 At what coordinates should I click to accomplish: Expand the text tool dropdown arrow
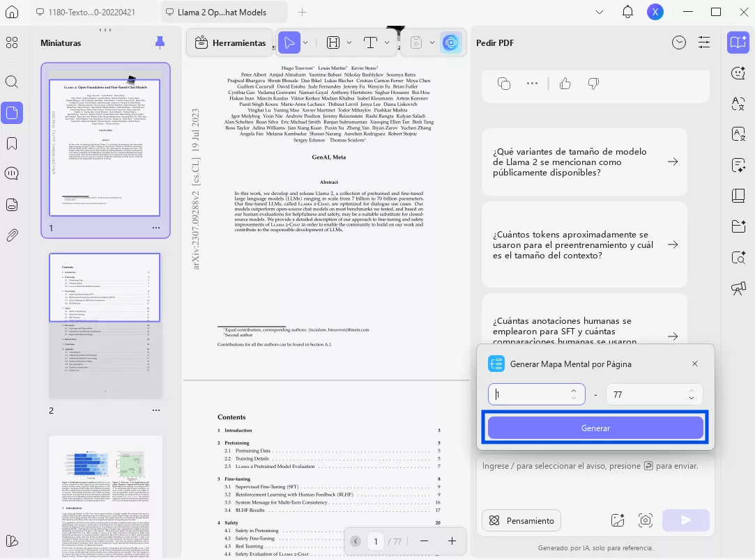(387, 42)
